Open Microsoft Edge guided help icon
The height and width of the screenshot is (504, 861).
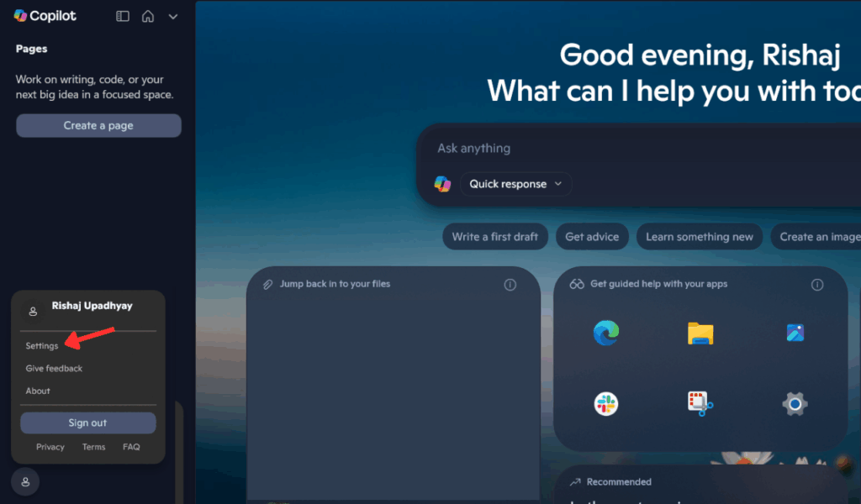[607, 333]
